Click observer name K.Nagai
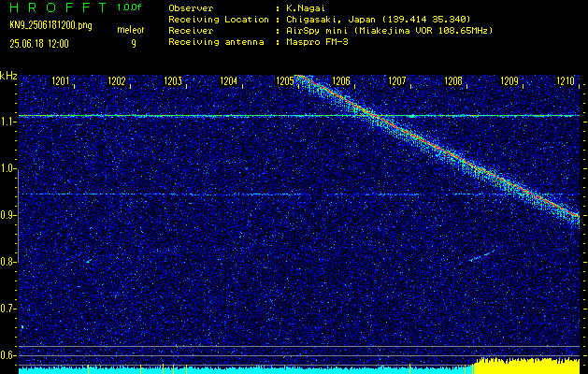588x374 pixels. coord(305,8)
